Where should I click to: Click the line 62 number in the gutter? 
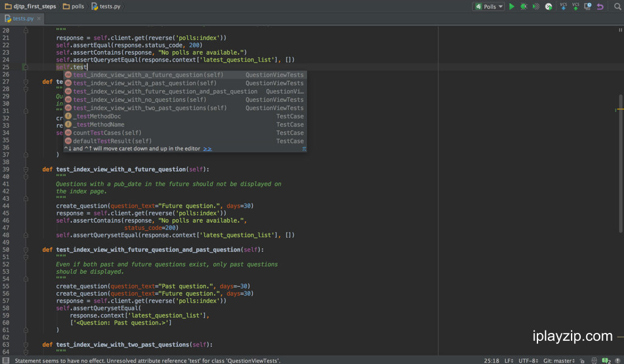click(x=5, y=337)
